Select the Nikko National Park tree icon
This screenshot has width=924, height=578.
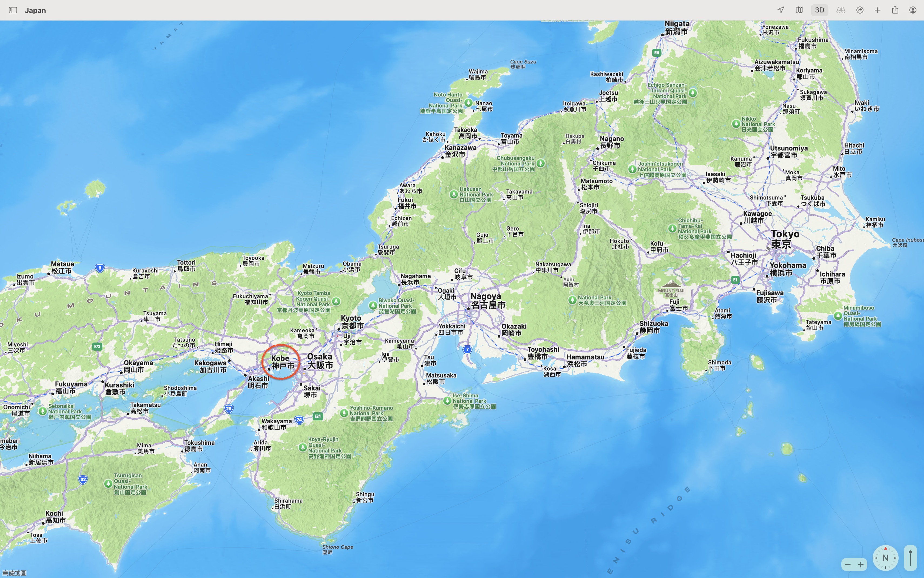click(737, 124)
